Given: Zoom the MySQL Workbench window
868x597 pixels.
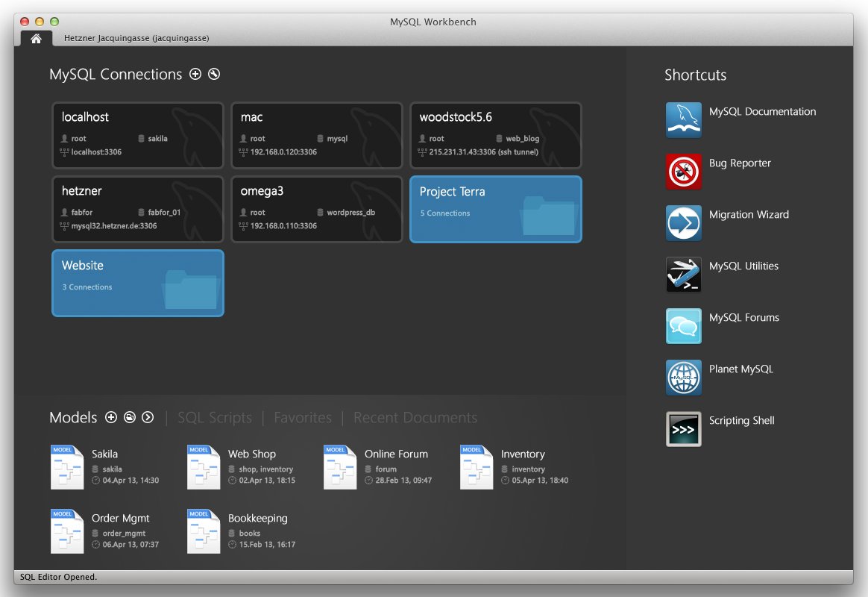Looking at the screenshot, I should pos(54,22).
